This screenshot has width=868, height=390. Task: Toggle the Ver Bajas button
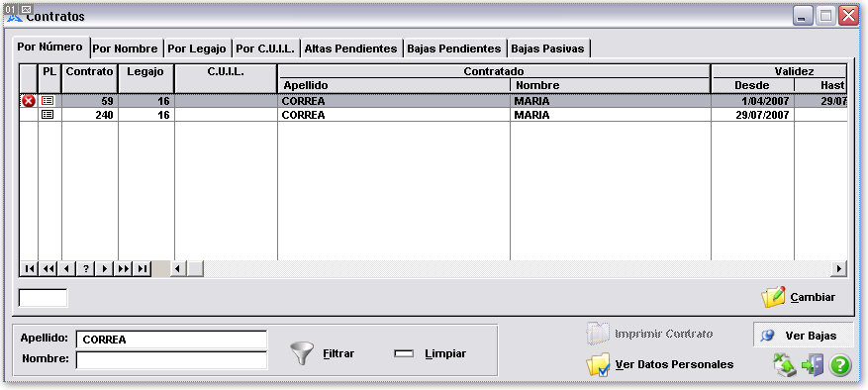click(804, 336)
